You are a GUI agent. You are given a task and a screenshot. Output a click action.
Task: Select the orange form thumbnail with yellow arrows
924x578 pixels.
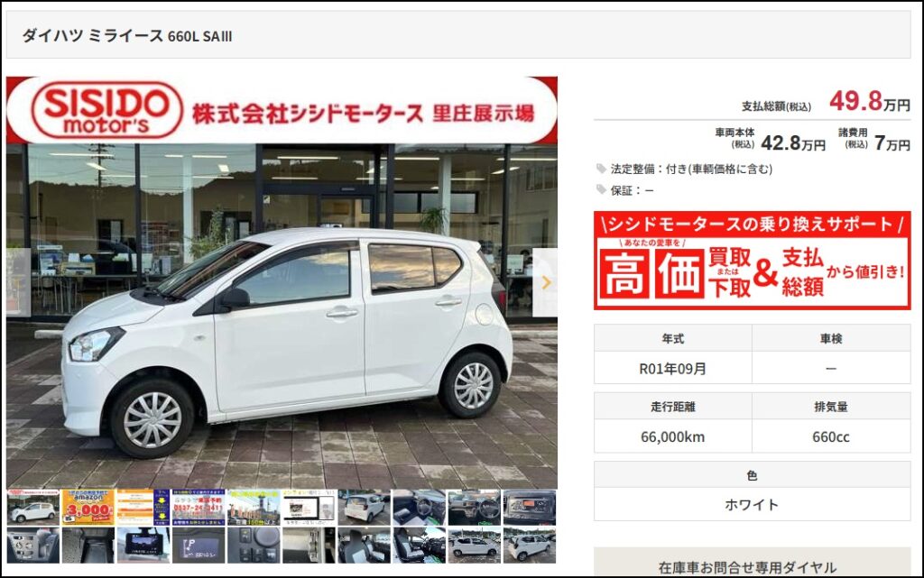(143, 508)
